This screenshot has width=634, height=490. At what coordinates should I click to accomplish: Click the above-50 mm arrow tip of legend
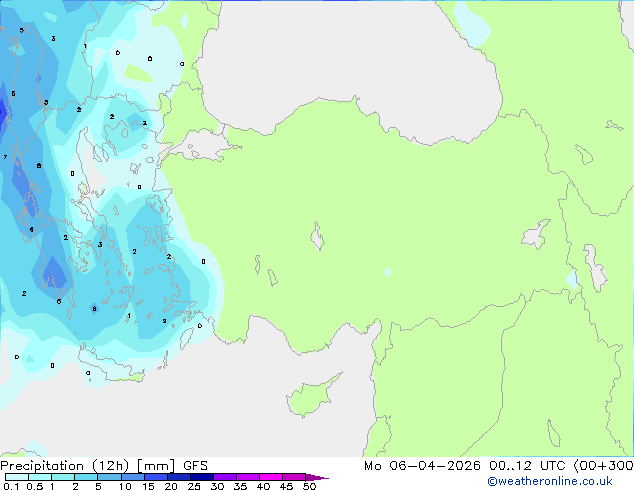pos(317,477)
